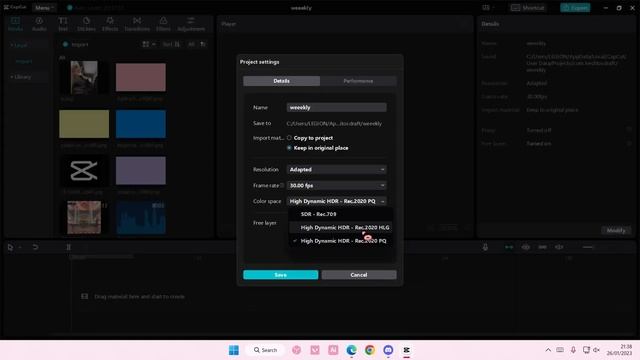Collapse the Color space dropdown
The width and height of the screenshot is (640, 360).
click(336, 201)
